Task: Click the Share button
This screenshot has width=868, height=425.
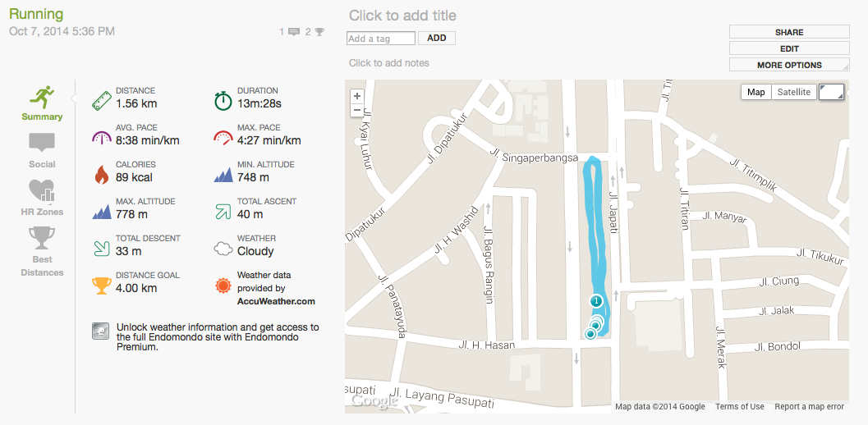Action: [789, 32]
